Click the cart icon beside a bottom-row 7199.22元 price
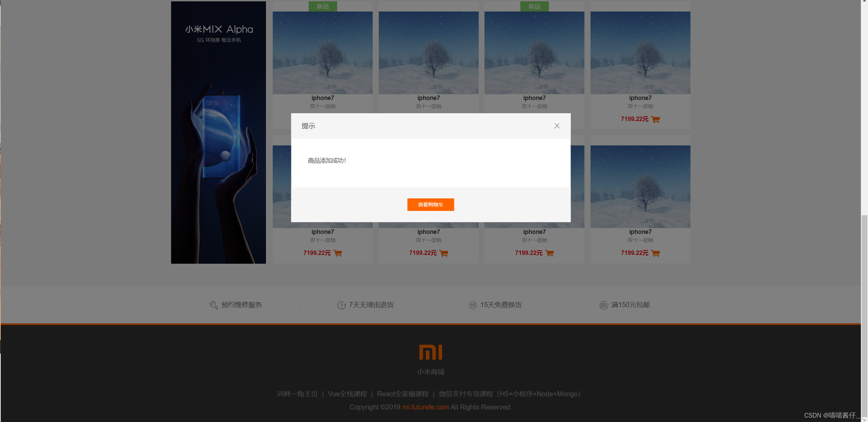The height and width of the screenshot is (422, 868). pos(444,253)
